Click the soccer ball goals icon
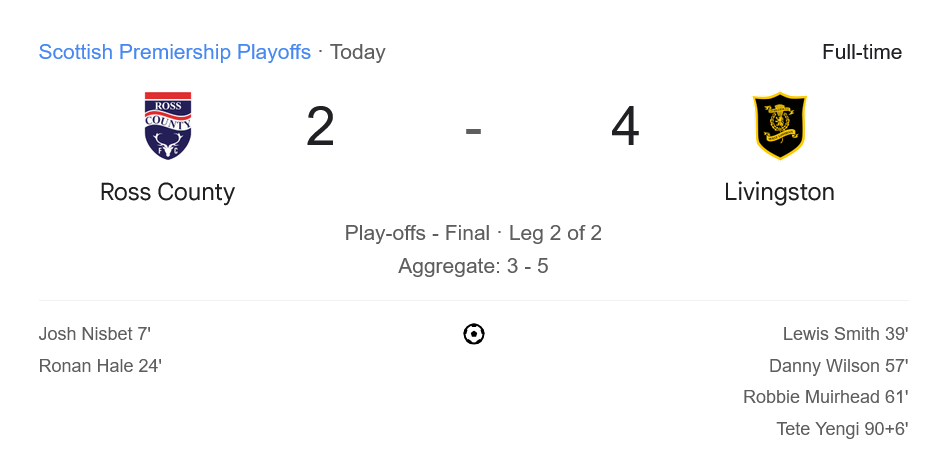The height and width of the screenshot is (453, 948). click(474, 334)
